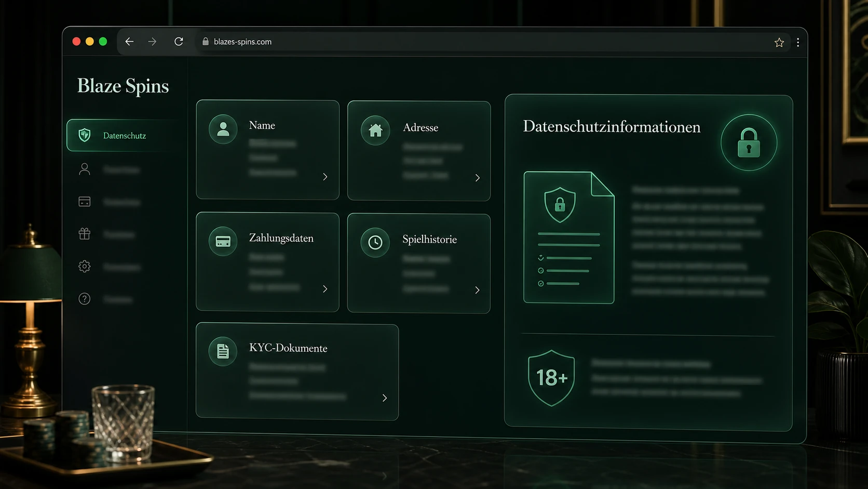Viewport: 868px width, 489px height.
Task: Open the settings gear sidebar icon
Action: click(85, 267)
